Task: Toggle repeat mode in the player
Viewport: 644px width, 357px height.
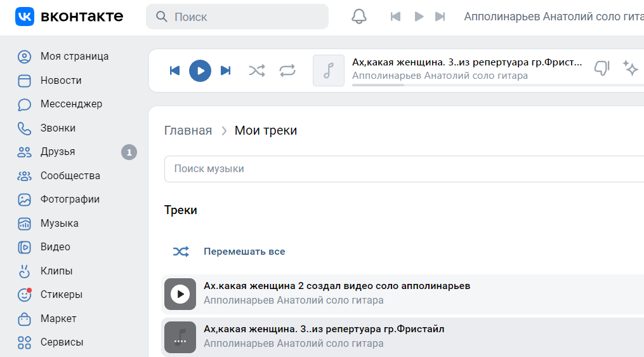Action: 287,71
